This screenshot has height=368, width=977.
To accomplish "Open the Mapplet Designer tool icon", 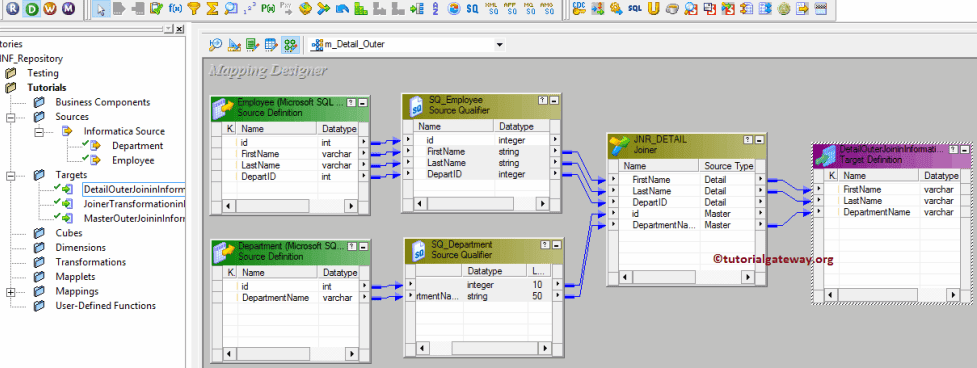I will tap(271, 44).
